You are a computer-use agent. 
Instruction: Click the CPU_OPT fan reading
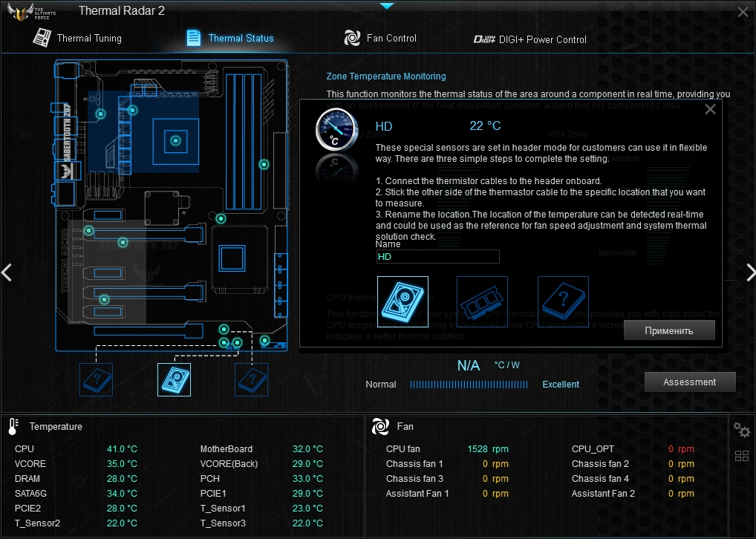pos(681,449)
